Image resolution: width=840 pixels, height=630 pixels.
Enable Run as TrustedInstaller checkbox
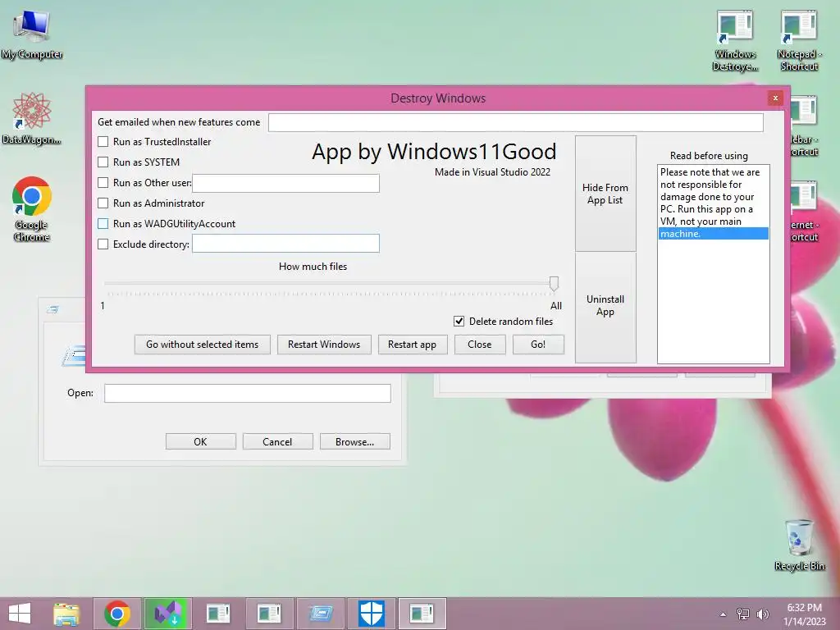(x=103, y=142)
